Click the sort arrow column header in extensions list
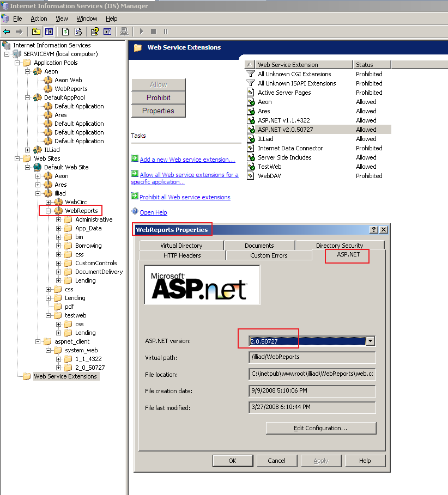Screen dimensions: 448x495 coord(249,65)
